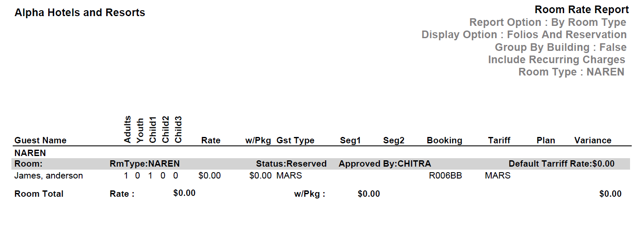Select the Include Recurring Charges text
Viewport: 644px width, 226px height.
556,60
